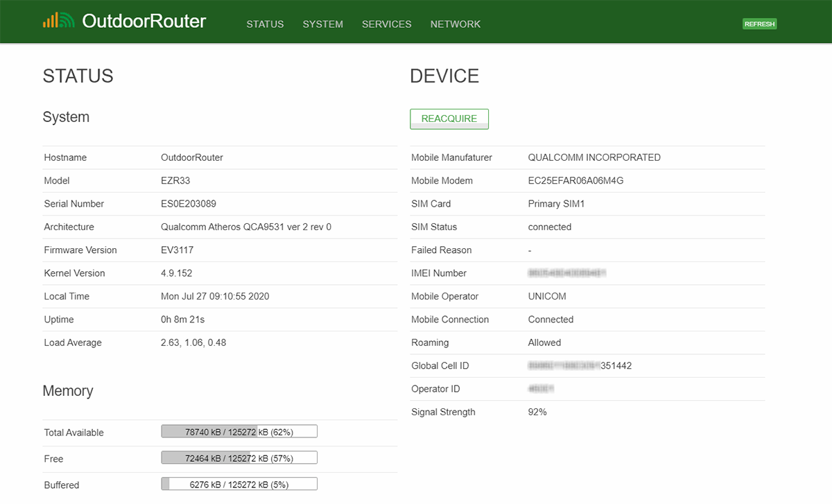Click the Load Average label
The width and height of the screenshot is (832, 504).
(73, 342)
